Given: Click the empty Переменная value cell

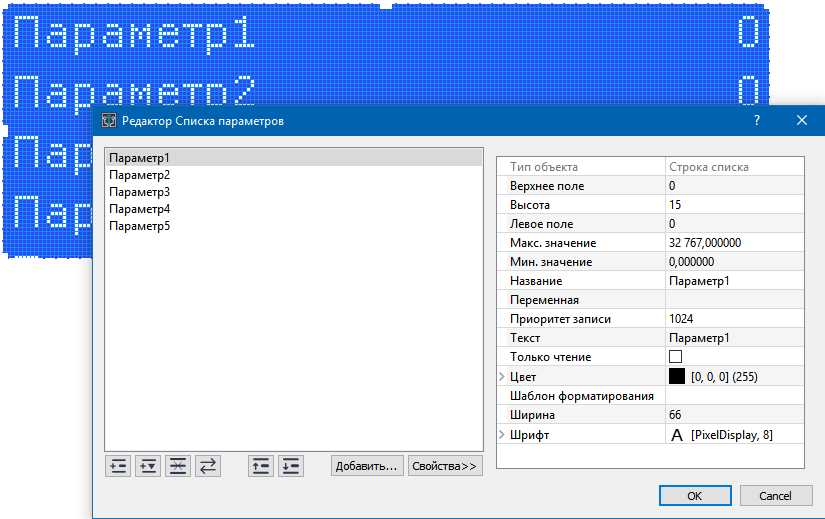Looking at the screenshot, I should pos(735,300).
